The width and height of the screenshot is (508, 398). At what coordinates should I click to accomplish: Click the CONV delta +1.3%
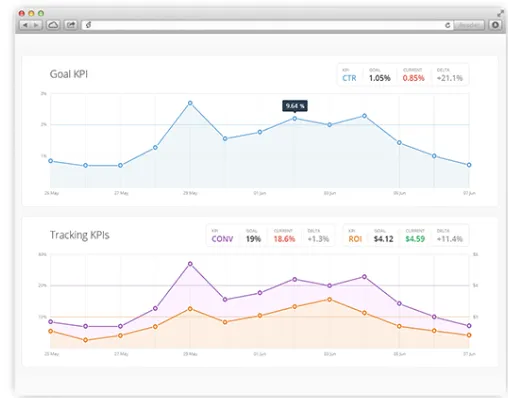pyautogui.click(x=318, y=239)
